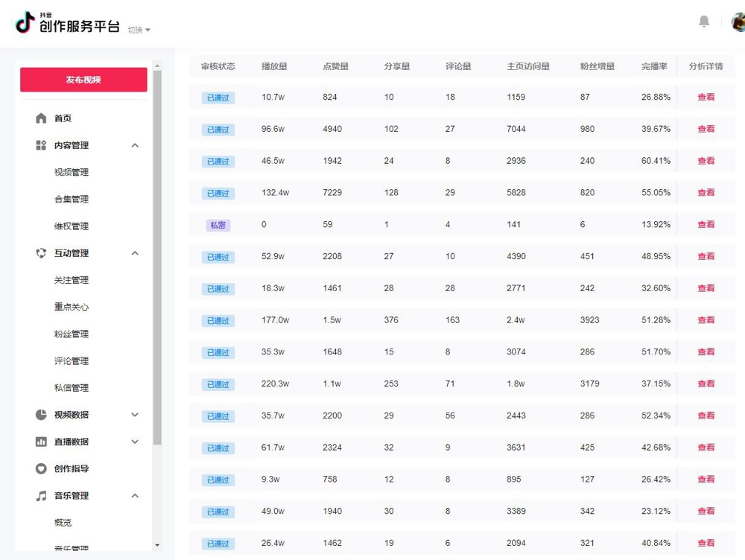Click the 审核状态 column header
Screen dimensions: 745x560
(218, 66)
